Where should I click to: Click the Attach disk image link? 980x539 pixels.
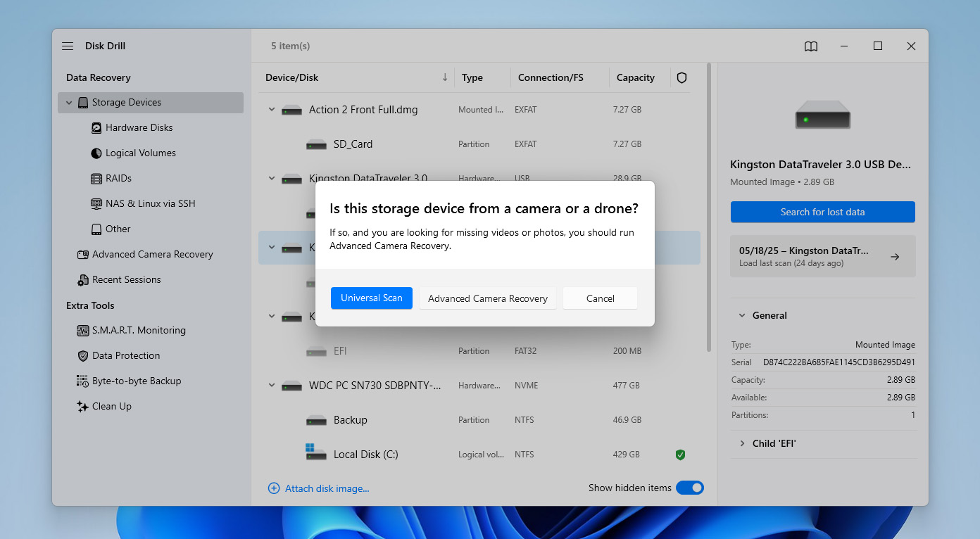pos(327,488)
